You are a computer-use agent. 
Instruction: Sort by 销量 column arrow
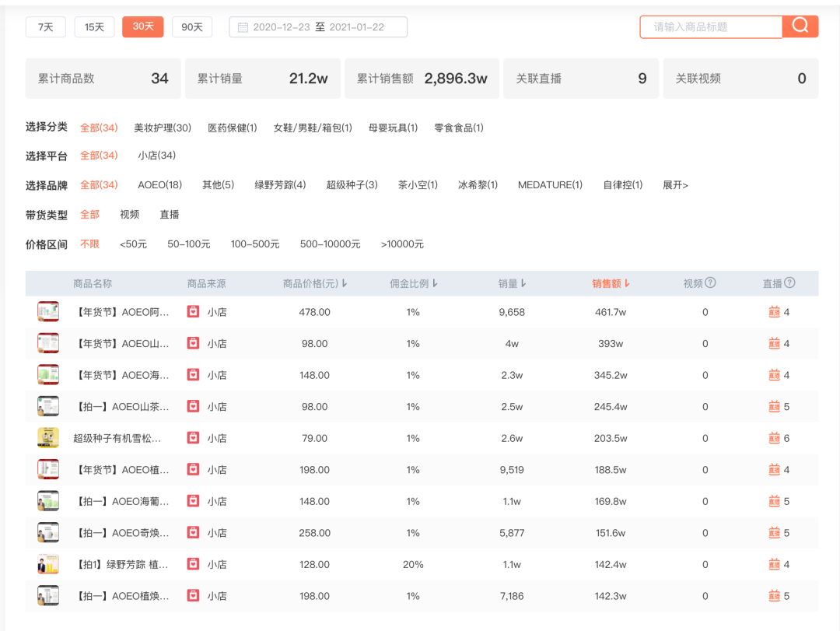523,283
